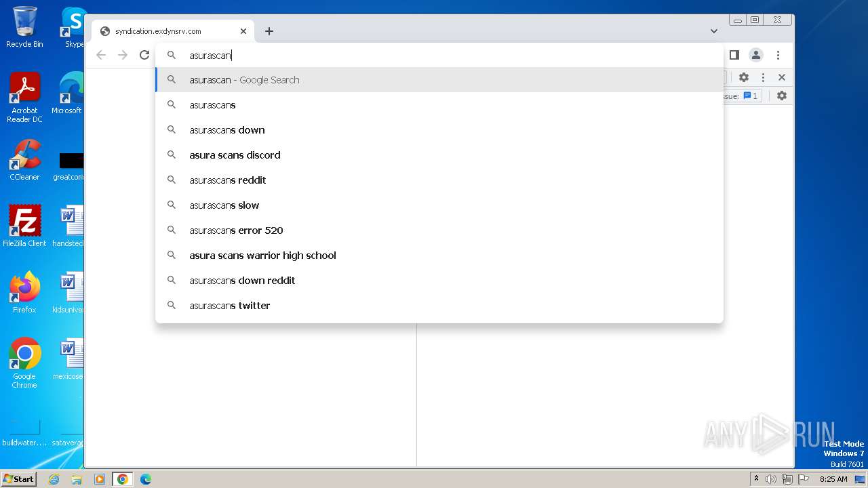Open the issues badge showing 1

pos(751,96)
